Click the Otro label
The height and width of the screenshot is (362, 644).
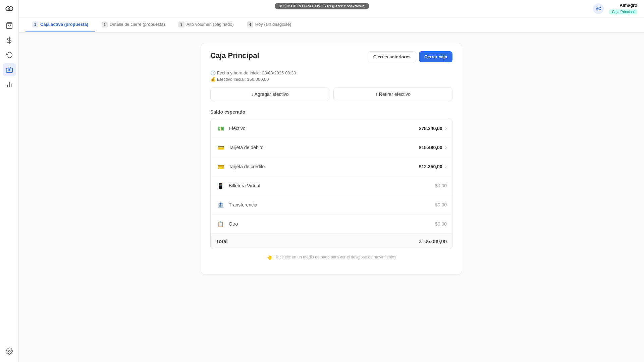coord(233,224)
